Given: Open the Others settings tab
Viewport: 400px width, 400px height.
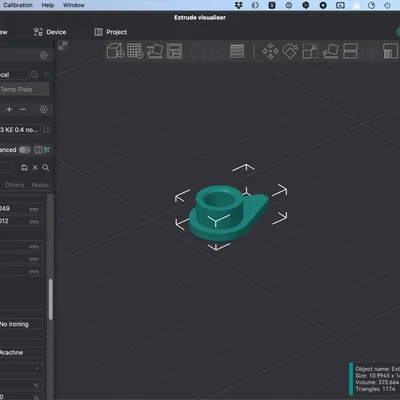Looking at the screenshot, I should coord(14,185).
